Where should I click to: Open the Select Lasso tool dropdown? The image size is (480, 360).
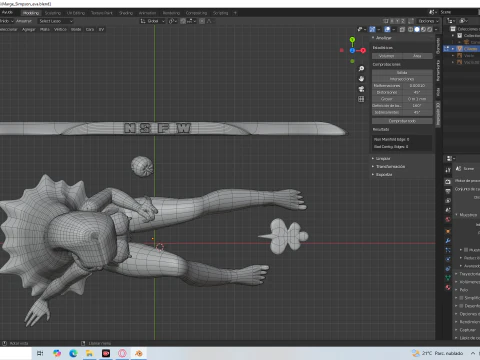tap(55, 21)
